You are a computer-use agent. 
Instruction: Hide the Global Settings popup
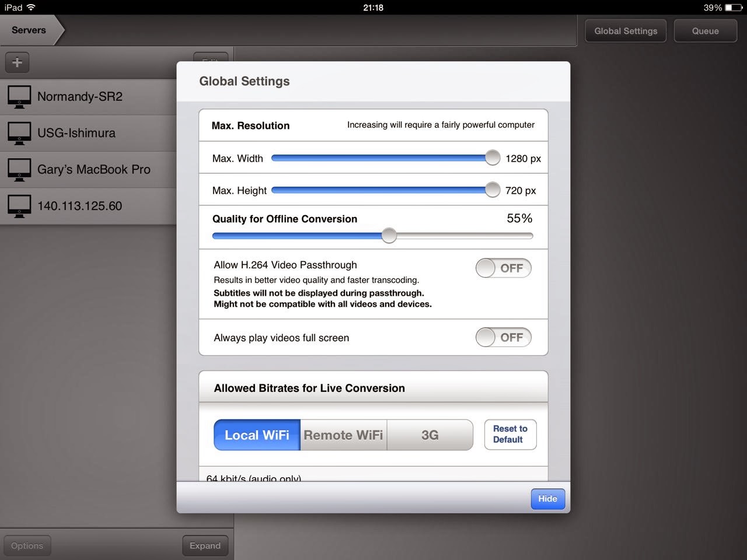[x=548, y=499]
